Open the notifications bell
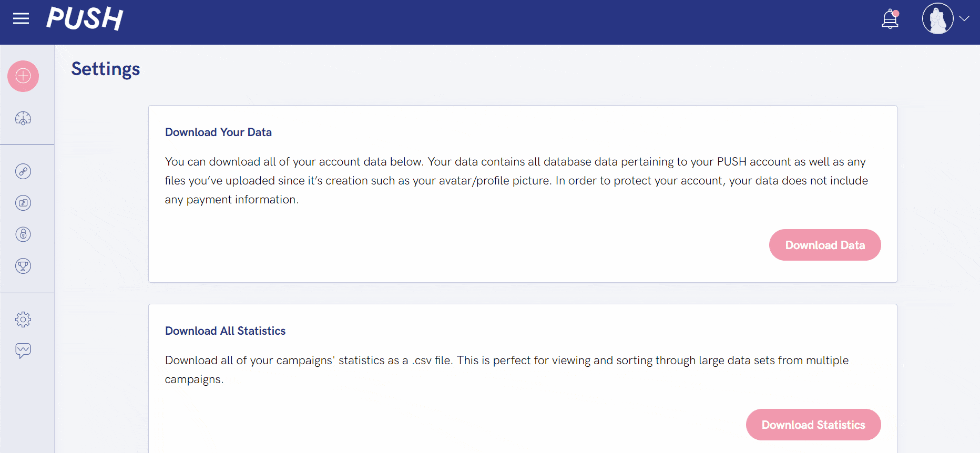980x453 pixels. (x=890, y=19)
